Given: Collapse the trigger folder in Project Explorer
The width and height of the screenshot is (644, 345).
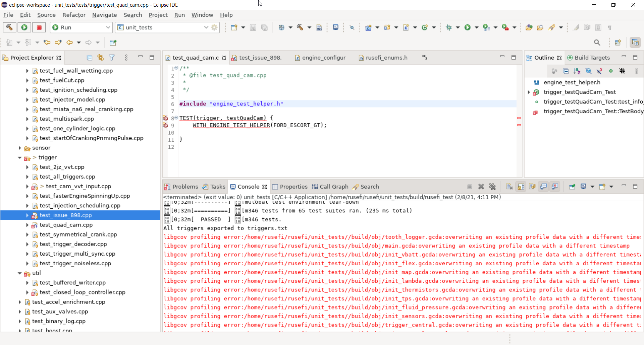Looking at the screenshot, I should pyautogui.click(x=20, y=158).
